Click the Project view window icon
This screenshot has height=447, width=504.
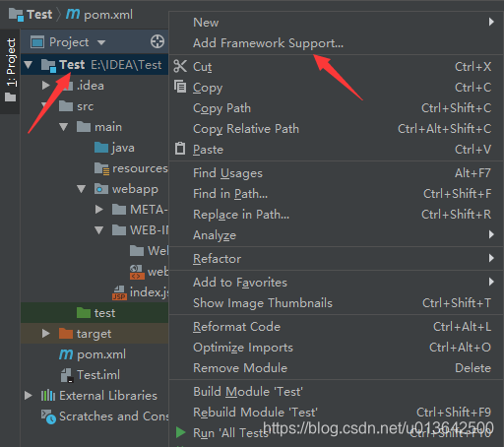[x=37, y=42]
